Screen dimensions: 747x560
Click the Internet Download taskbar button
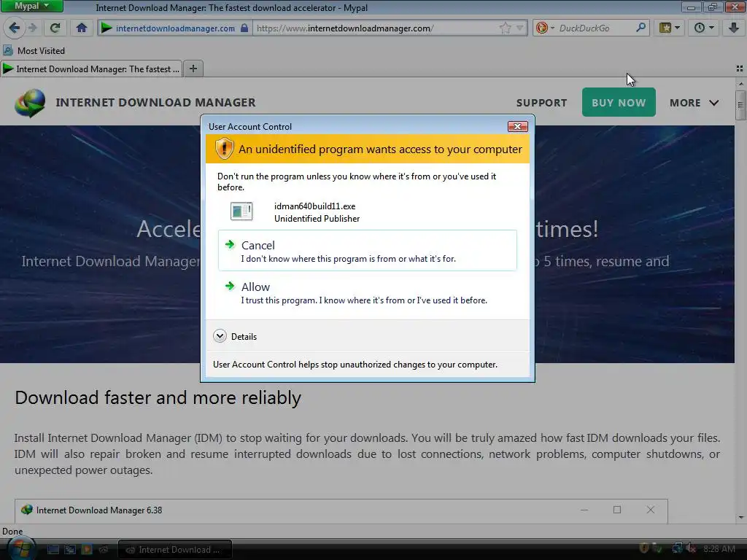tap(175, 550)
